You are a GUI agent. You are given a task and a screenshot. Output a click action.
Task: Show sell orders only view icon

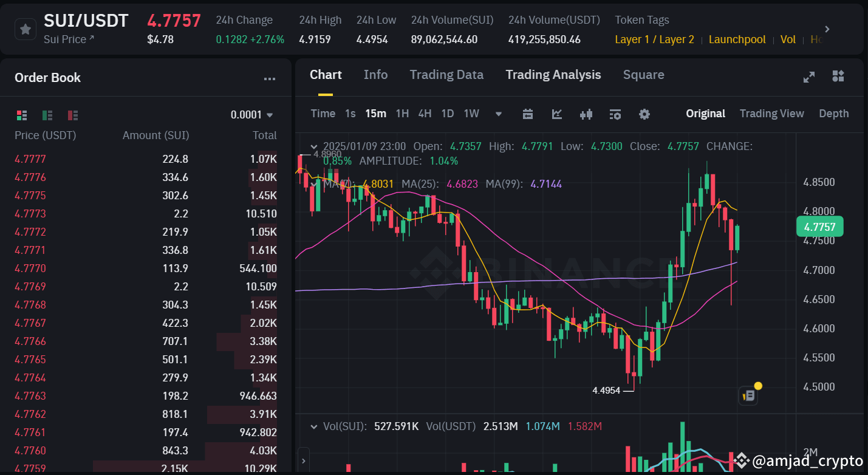coord(73,115)
